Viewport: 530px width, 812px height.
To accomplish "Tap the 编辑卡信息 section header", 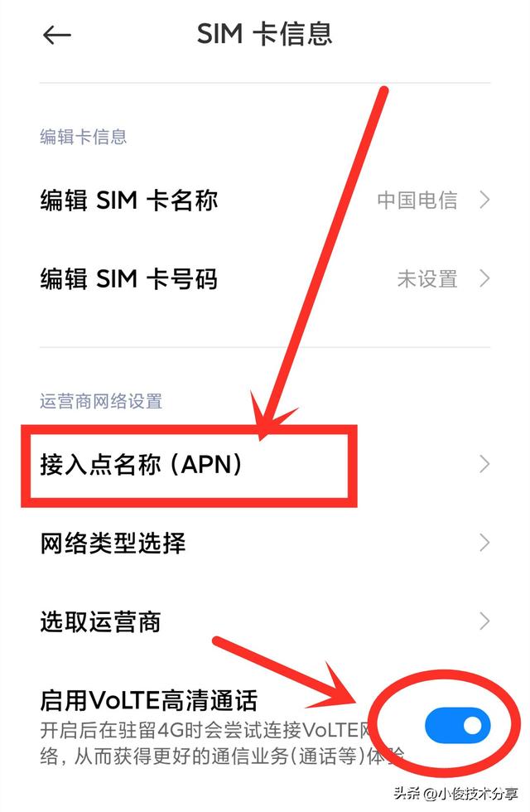I will [84, 137].
